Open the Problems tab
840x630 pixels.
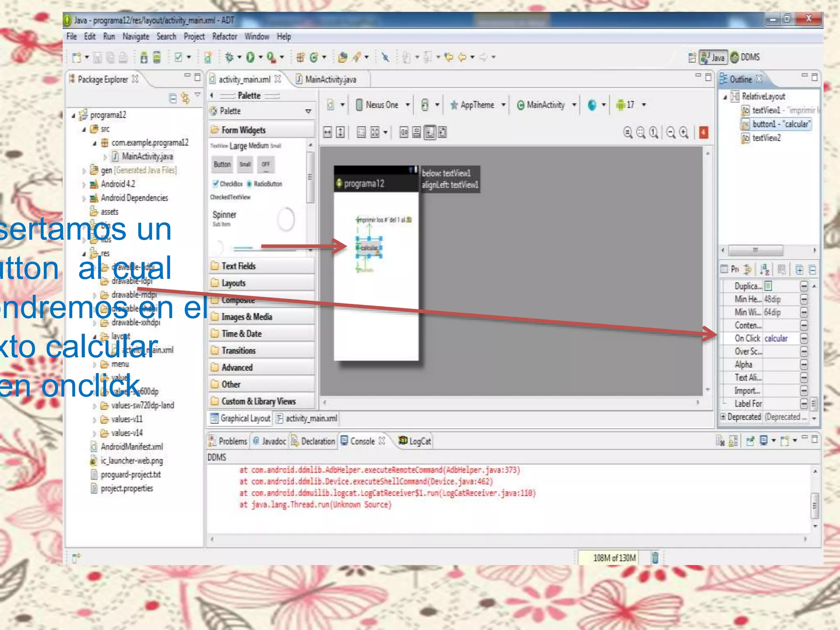(228, 441)
